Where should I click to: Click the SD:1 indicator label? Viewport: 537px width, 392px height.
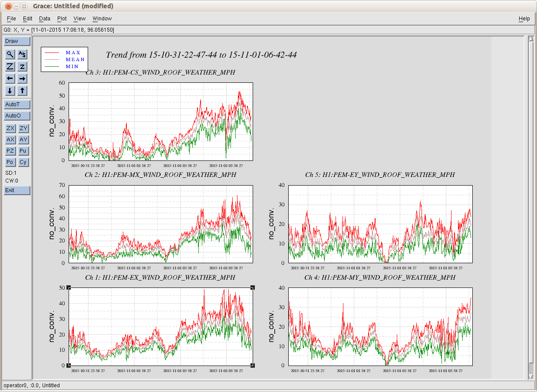[x=10, y=173]
